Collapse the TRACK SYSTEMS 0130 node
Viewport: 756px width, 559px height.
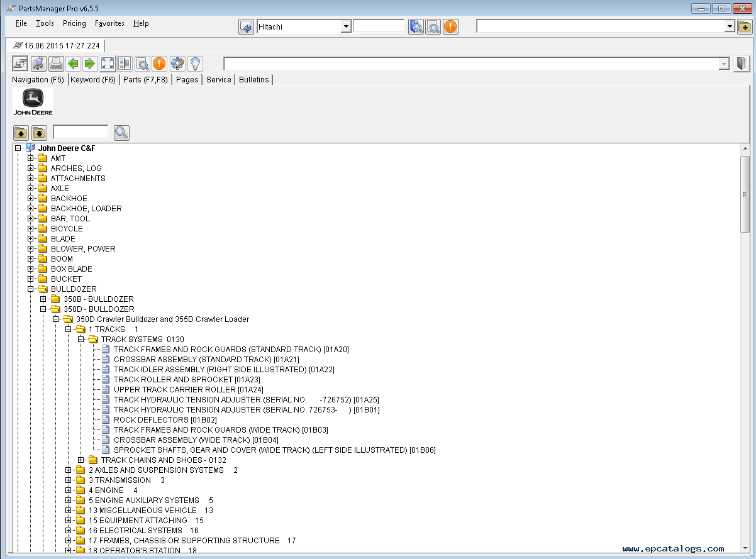pyautogui.click(x=81, y=340)
